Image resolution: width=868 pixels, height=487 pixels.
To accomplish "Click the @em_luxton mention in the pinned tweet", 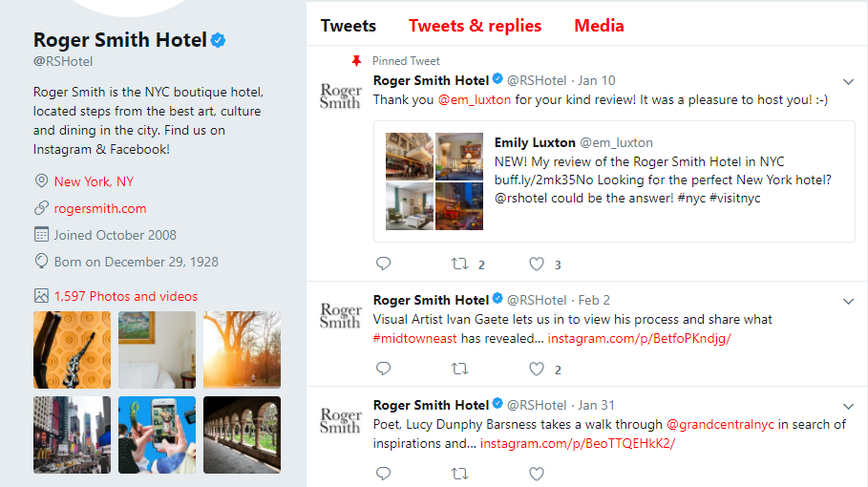I will tap(475, 99).
